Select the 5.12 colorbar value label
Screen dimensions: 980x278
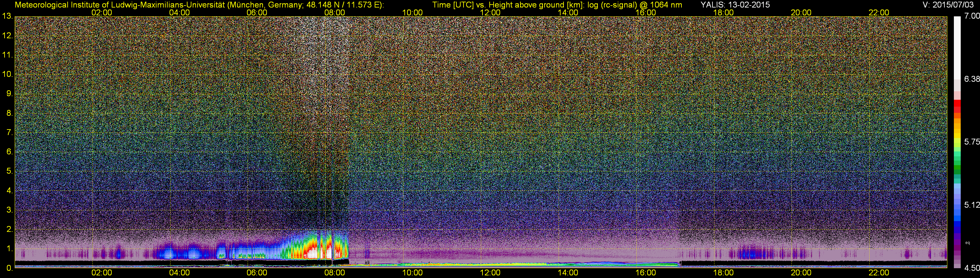click(972, 205)
